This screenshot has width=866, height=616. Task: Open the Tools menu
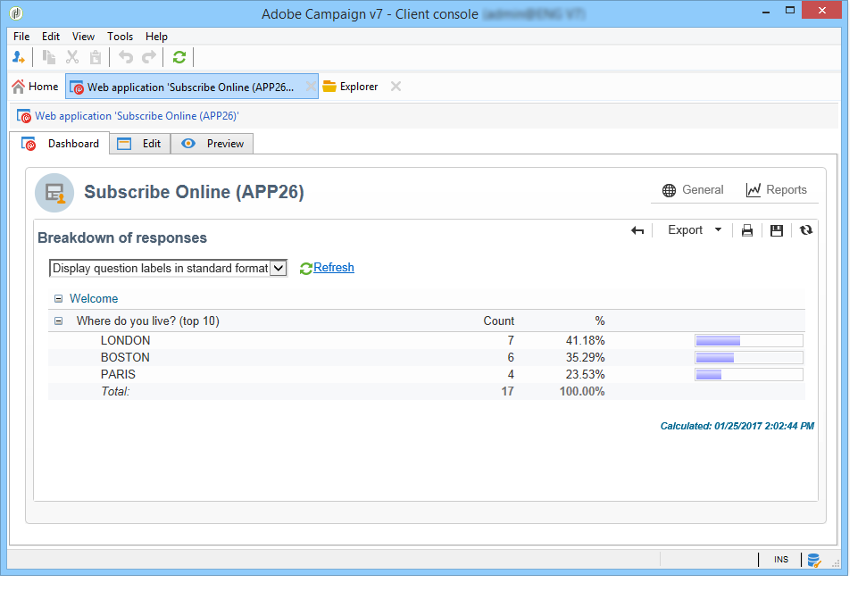click(x=120, y=37)
